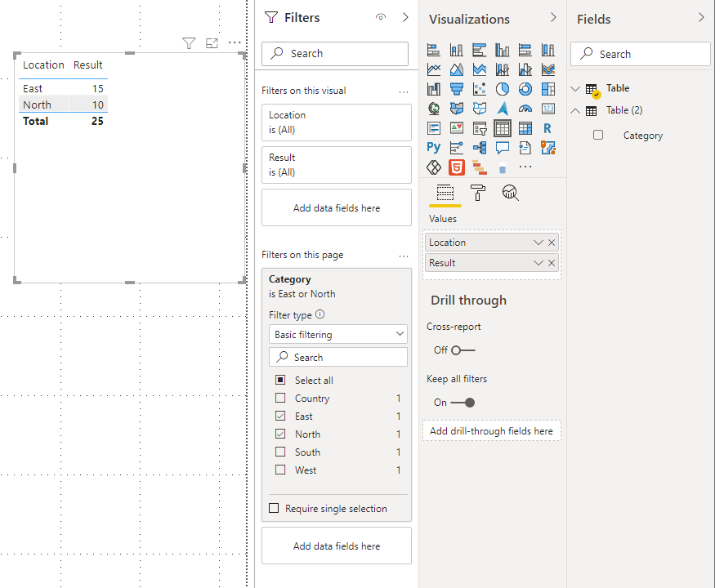Click visual-level Add data fields here

337,207
